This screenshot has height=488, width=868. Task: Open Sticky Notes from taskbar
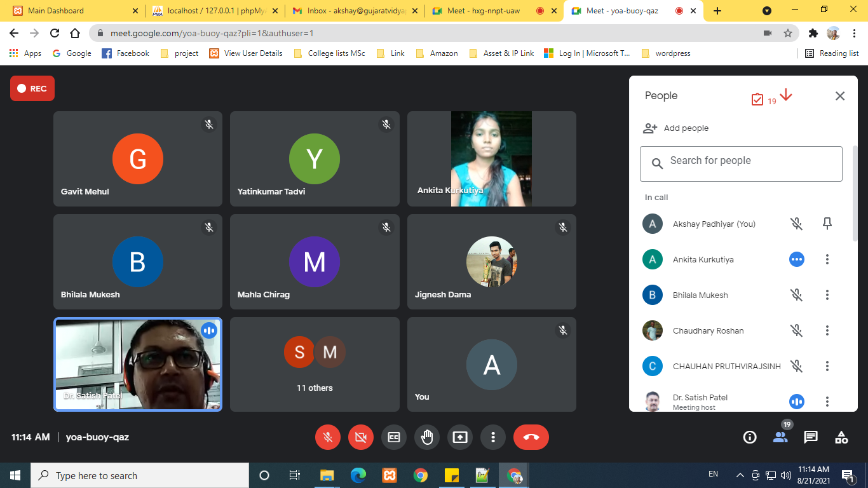click(x=452, y=475)
